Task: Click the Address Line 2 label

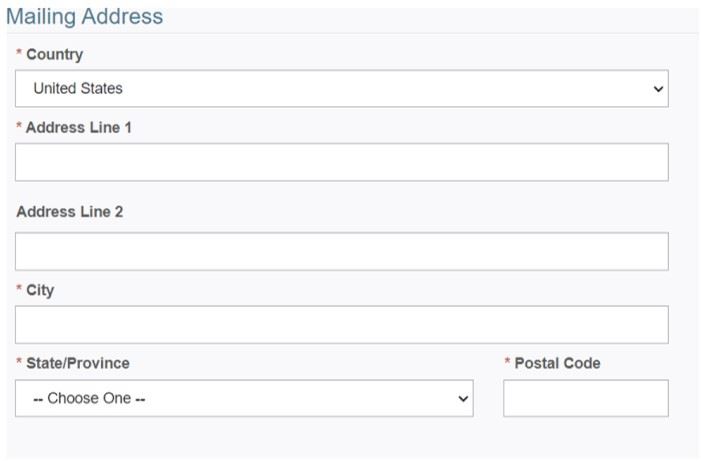Action: coord(70,212)
